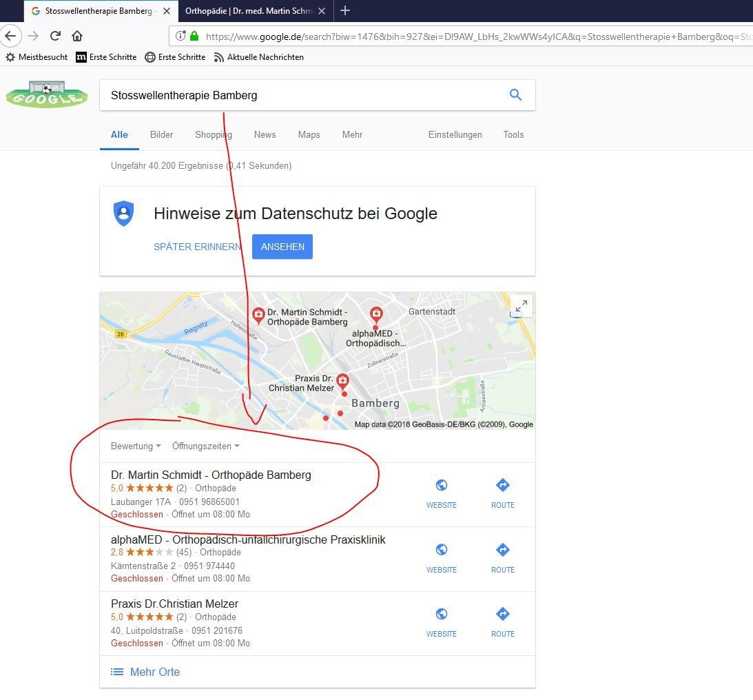
Task: Switch to the Maps tab
Action: (309, 135)
